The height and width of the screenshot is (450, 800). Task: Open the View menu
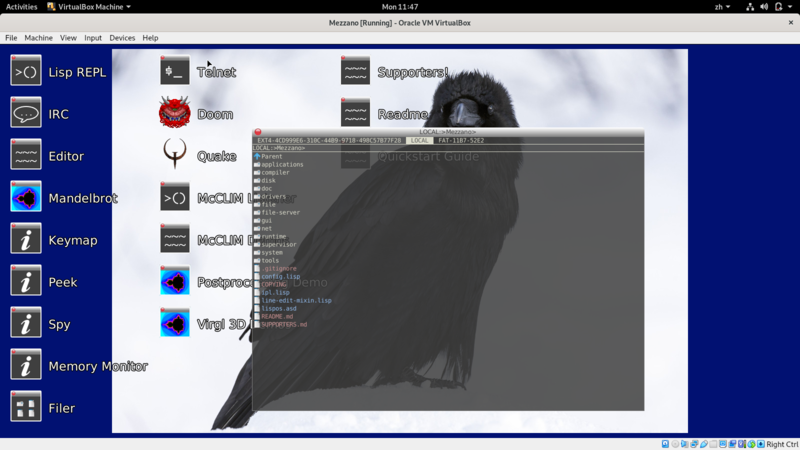[x=68, y=38]
